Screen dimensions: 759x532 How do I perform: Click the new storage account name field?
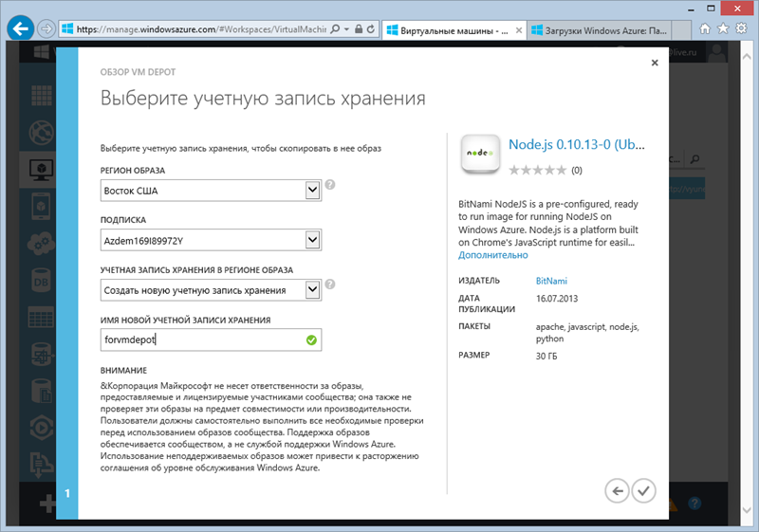211,339
